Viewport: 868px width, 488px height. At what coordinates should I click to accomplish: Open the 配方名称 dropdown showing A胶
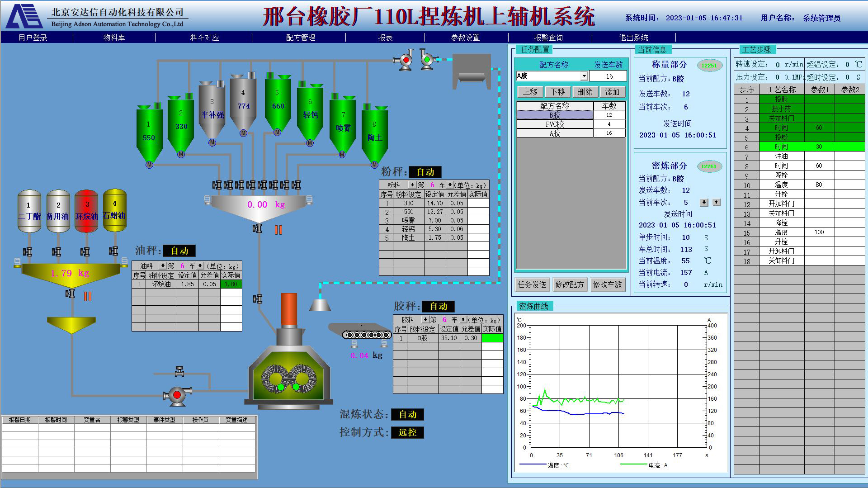584,76
